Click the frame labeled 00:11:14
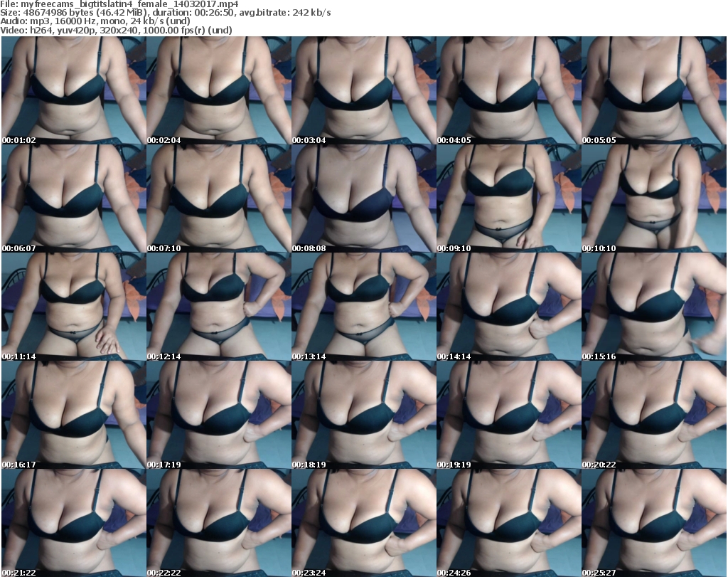 click(x=74, y=307)
